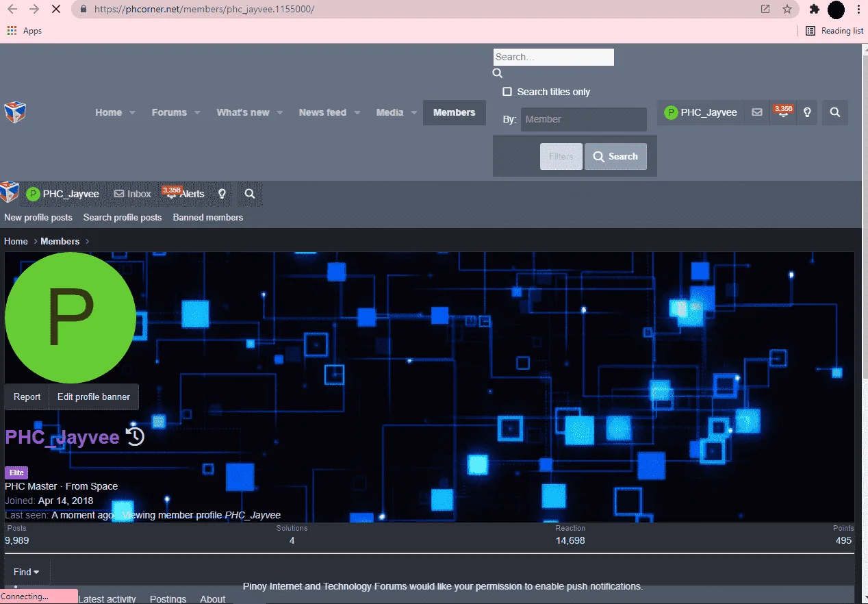This screenshot has height=604, width=868.
Task: Bookmark this page with the star icon
Action: (x=787, y=10)
